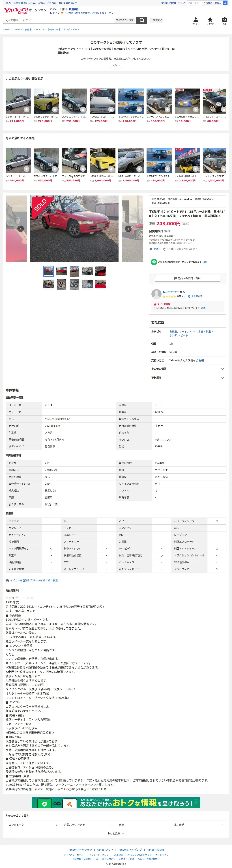Open the 詳細 link beside 支払い方法
Screen dimensions: 232x868
[201, 361]
